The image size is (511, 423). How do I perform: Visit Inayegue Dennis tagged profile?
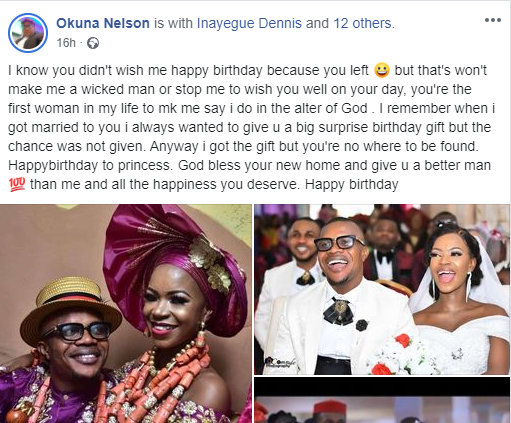tap(249, 23)
